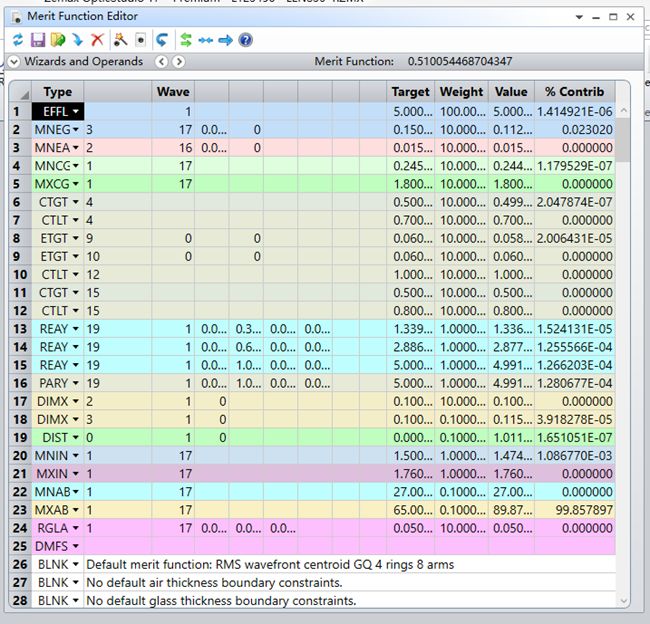Load a merit function using the folder icon
Viewport: 650px width, 624px height.
[57, 40]
